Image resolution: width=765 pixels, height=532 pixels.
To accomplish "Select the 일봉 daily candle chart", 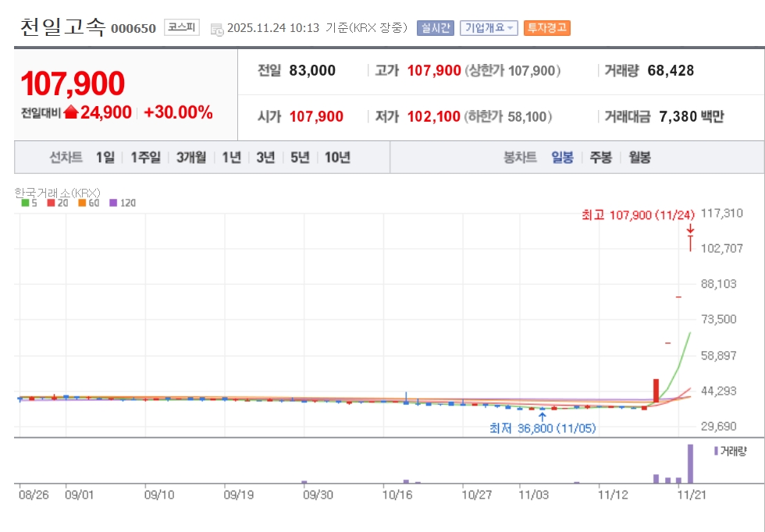I will pyautogui.click(x=562, y=158).
